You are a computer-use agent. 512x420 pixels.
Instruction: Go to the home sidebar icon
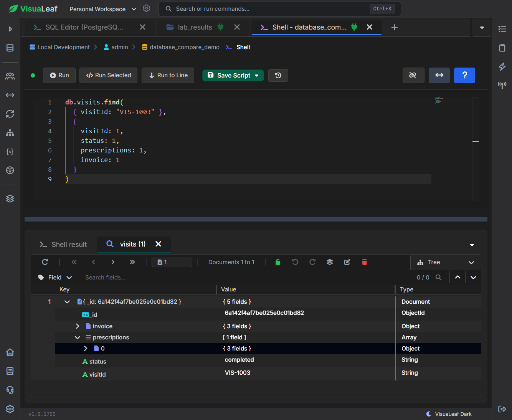(x=10, y=352)
